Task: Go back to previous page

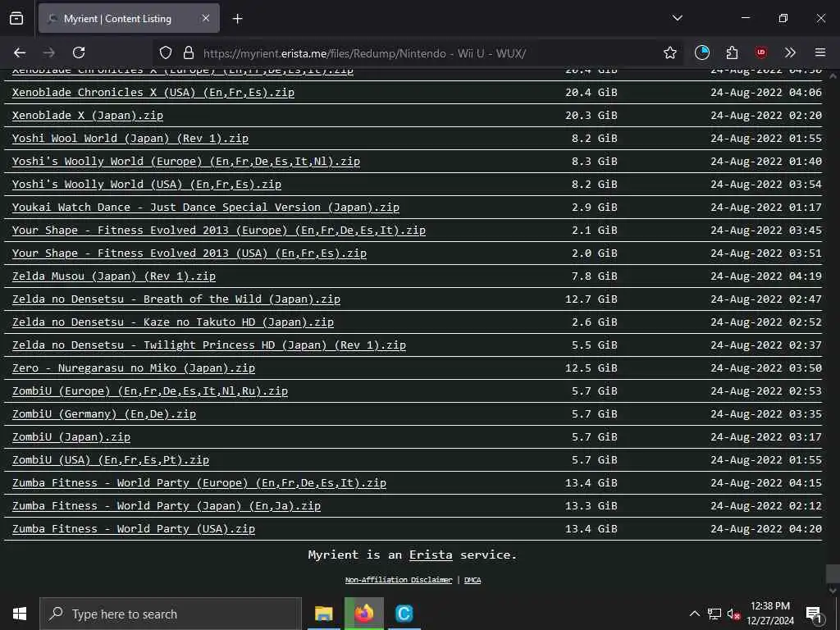Action: [x=20, y=52]
